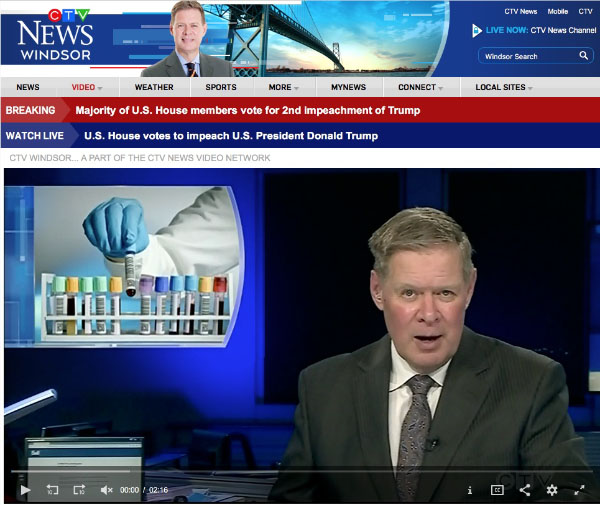Expand the More navigation dropdown
Viewport: 600px width, 505px height.
(x=284, y=87)
